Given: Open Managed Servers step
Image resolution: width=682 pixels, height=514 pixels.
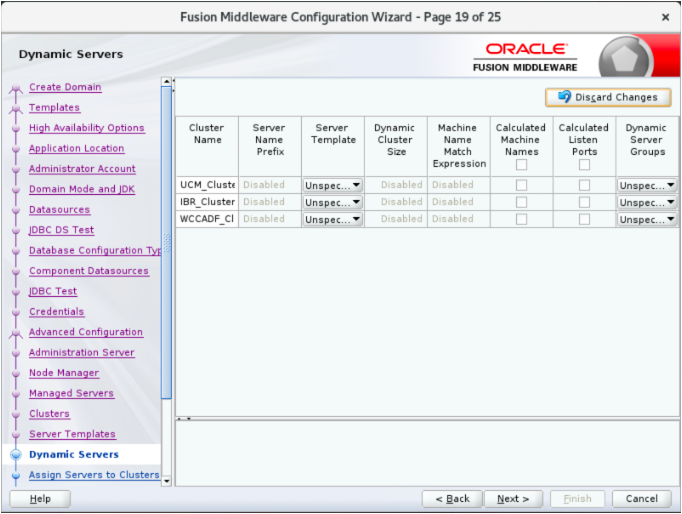Looking at the screenshot, I should click(x=71, y=394).
